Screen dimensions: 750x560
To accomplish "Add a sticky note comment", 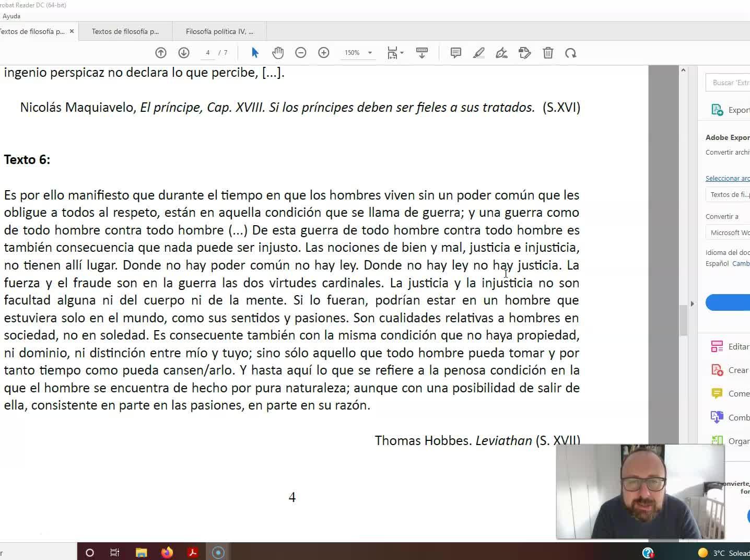I will (x=456, y=53).
